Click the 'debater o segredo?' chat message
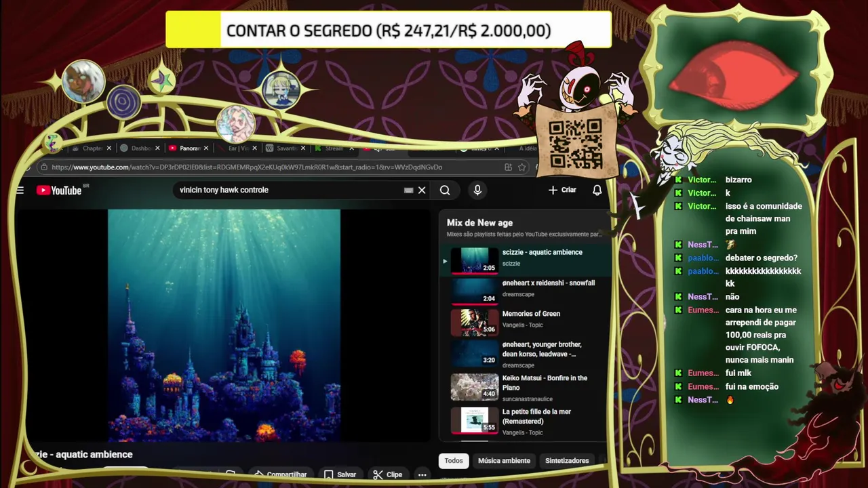This screenshot has width=868, height=488. (762, 258)
